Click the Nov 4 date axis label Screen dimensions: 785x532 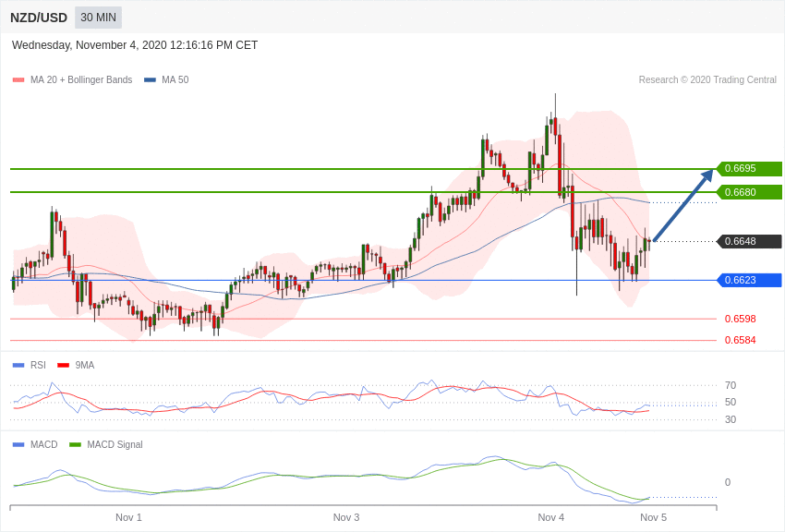[551, 517]
